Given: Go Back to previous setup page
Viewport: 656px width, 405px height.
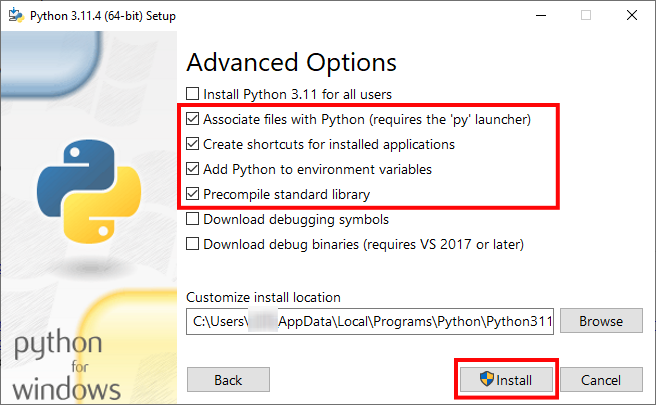Looking at the screenshot, I should coord(228,380).
